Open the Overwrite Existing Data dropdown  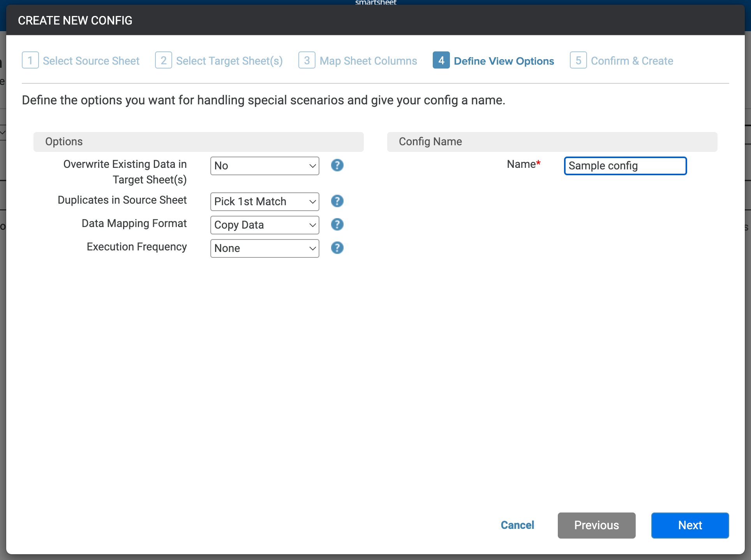264,166
